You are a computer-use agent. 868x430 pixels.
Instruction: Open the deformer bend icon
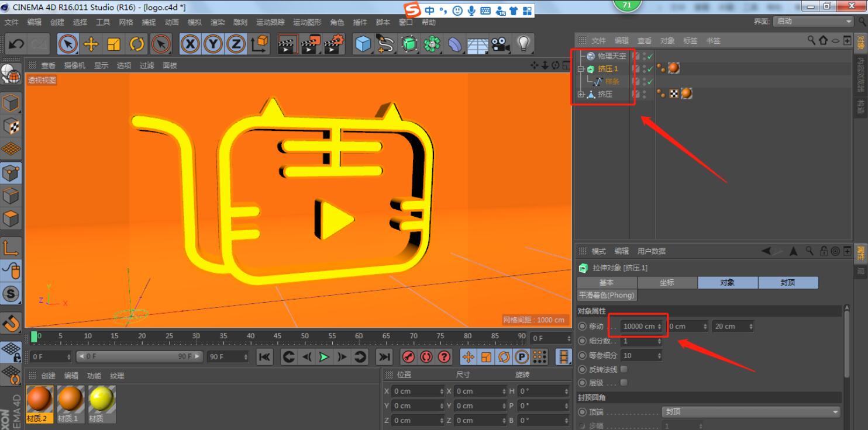[455, 44]
